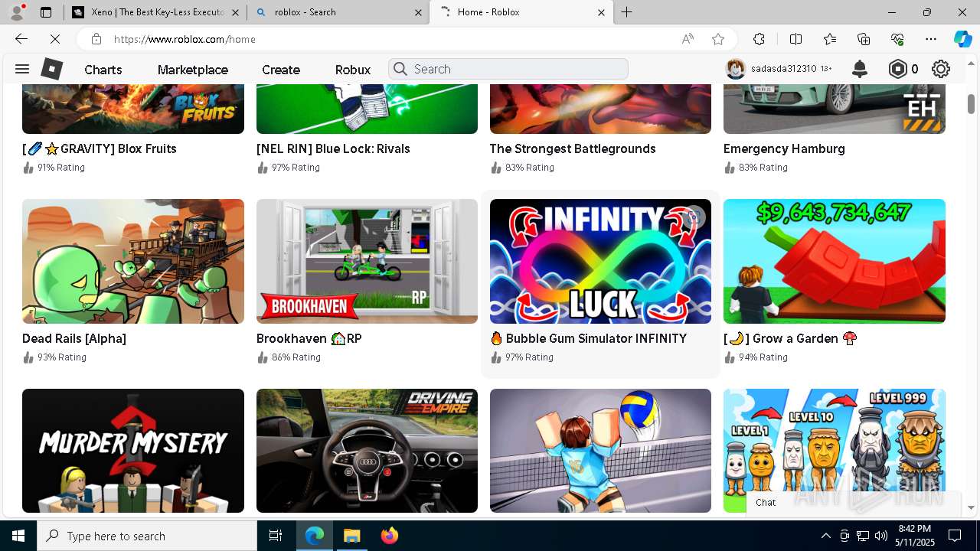Open the volleyball game thumbnail
The width and height of the screenshot is (980, 551).
600,451
